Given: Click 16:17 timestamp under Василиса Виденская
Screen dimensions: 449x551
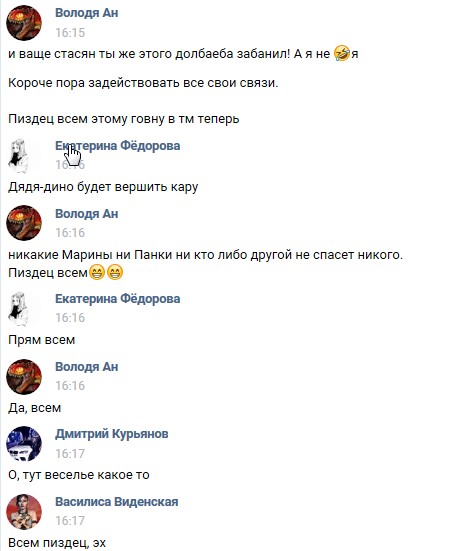Looking at the screenshot, I should pos(70,520).
